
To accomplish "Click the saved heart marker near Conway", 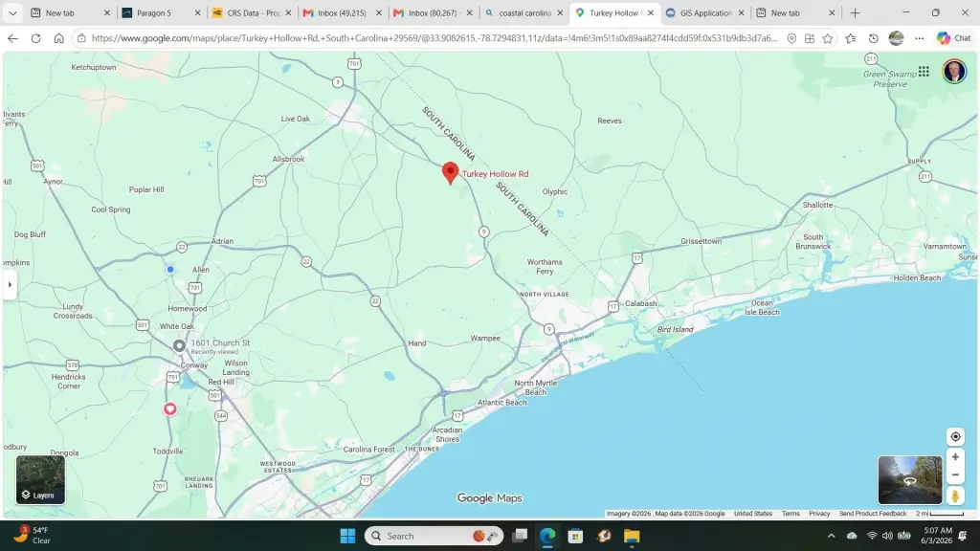I will pyautogui.click(x=170, y=409).
